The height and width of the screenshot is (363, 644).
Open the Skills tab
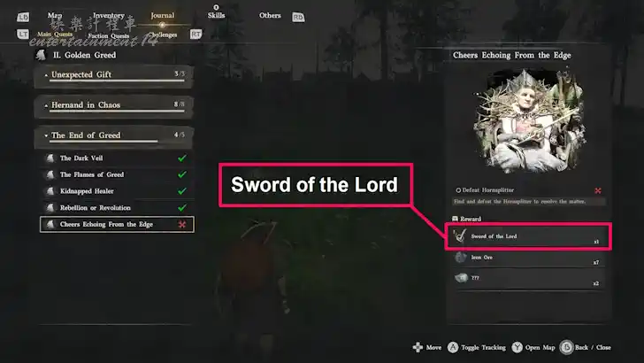point(216,15)
